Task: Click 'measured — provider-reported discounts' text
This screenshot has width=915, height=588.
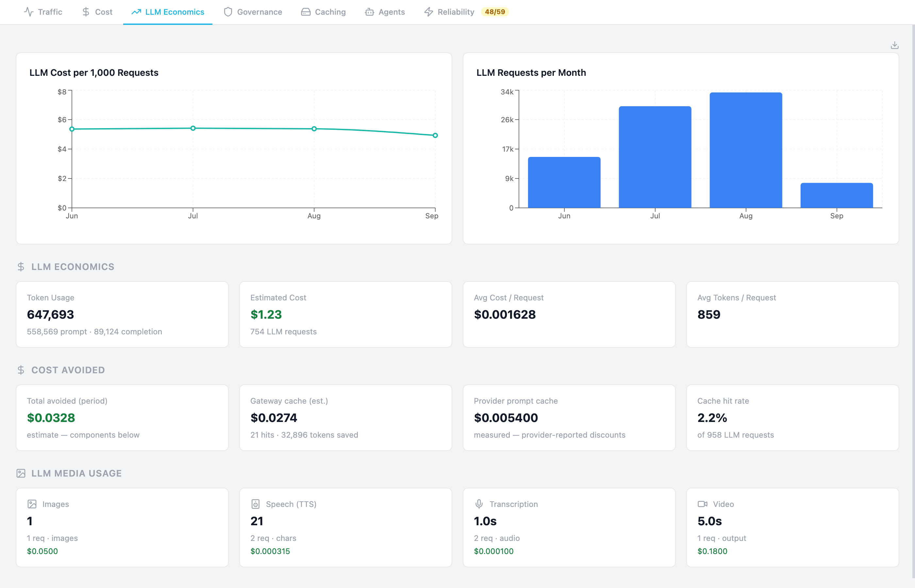Action: [x=550, y=435]
